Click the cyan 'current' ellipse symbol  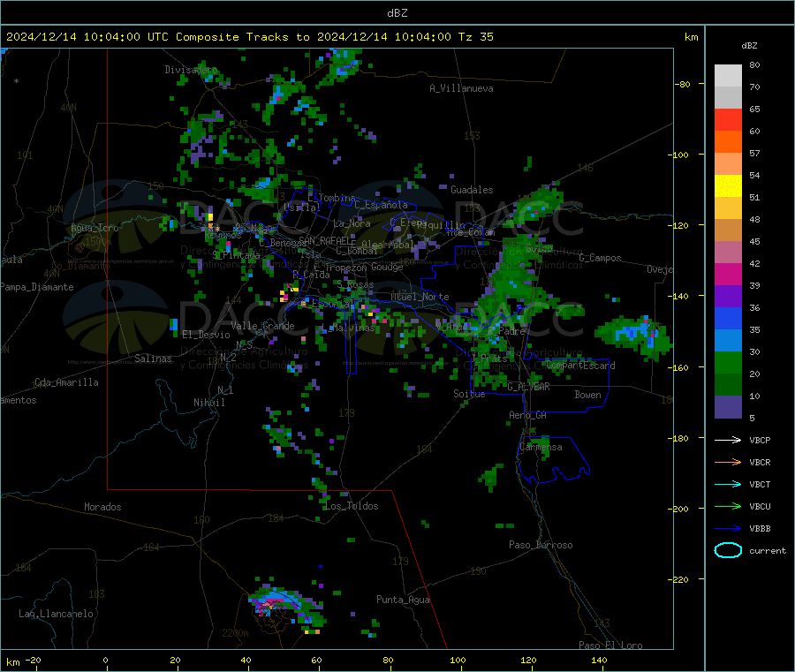728,550
